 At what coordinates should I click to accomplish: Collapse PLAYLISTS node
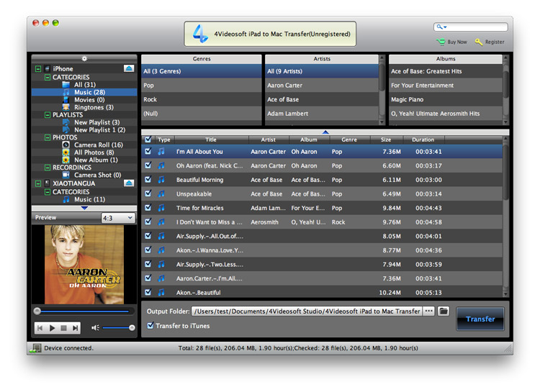pos(48,115)
